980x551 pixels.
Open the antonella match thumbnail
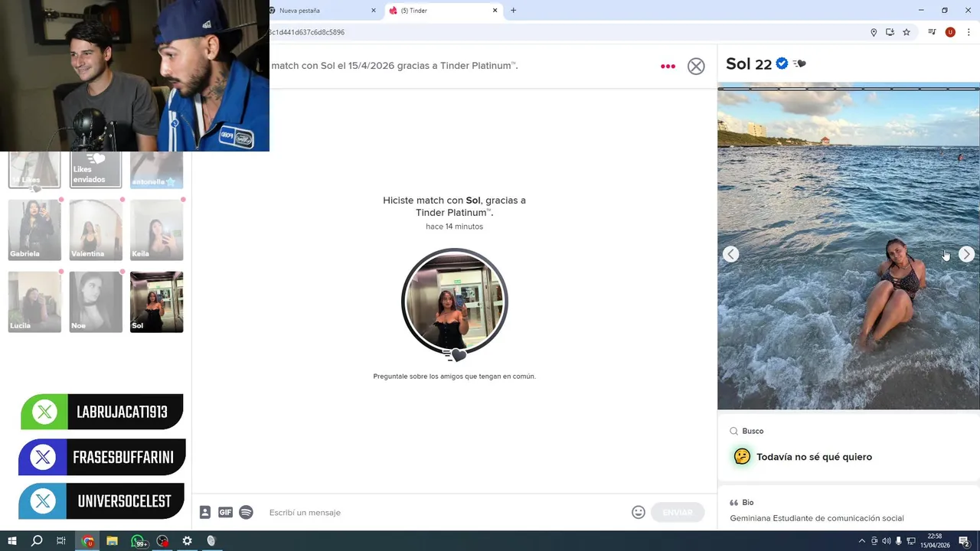click(x=157, y=169)
